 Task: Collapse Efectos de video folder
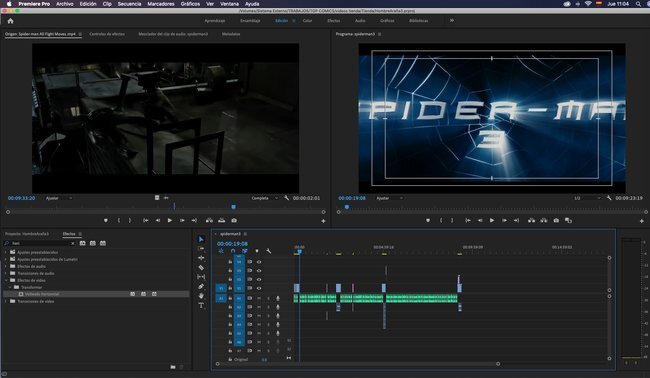click(x=6, y=280)
